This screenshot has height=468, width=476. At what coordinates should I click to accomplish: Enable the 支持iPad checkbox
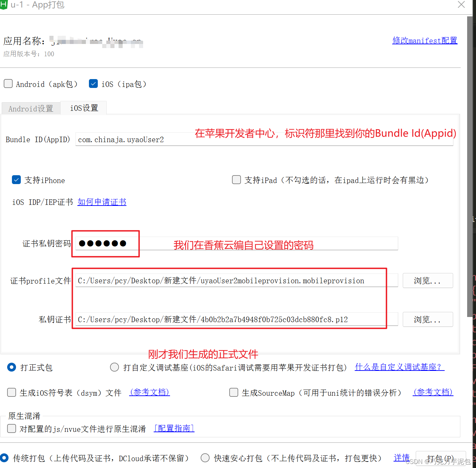pos(236,180)
